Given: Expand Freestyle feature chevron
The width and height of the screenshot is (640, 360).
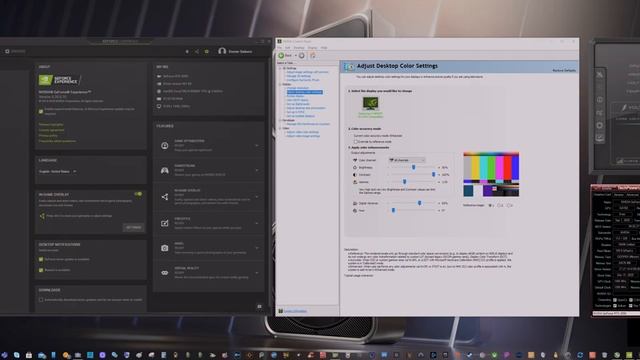Looking at the screenshot, I should pos(257,223).
